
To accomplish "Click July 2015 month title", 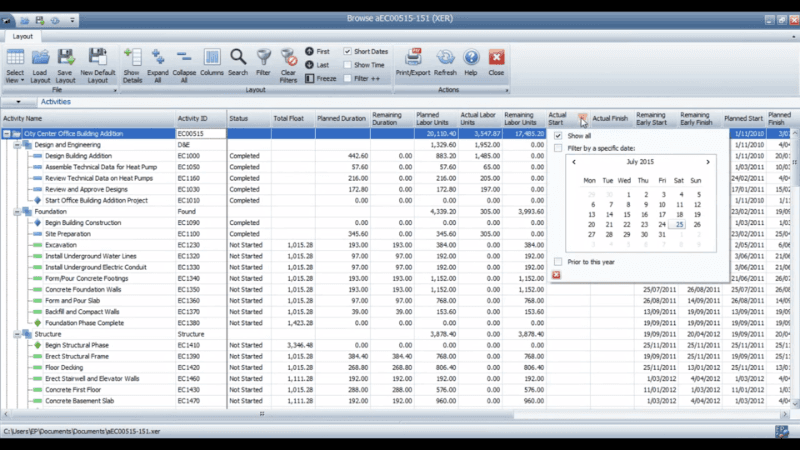I will [640, 162].
